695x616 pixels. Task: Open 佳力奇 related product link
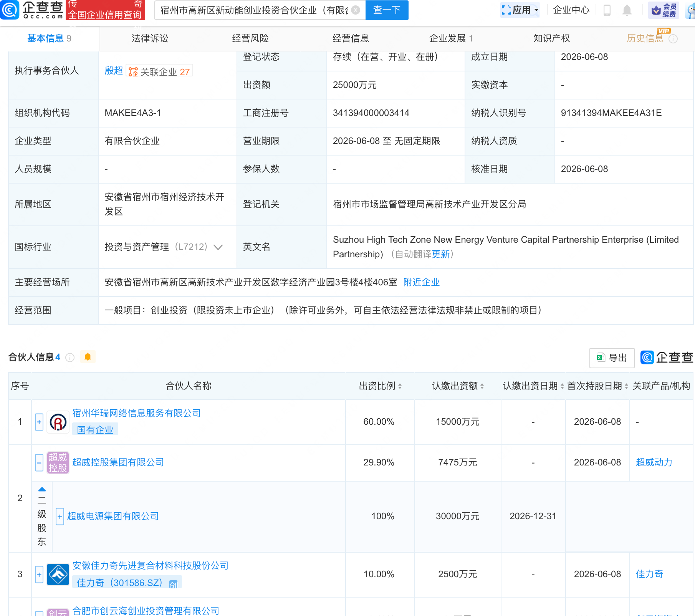tap(649, 574)
